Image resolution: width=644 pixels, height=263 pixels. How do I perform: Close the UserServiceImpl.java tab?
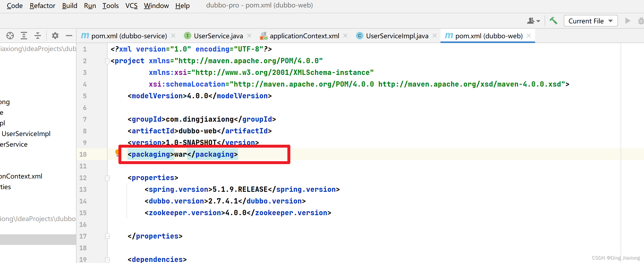pos(435,36)
